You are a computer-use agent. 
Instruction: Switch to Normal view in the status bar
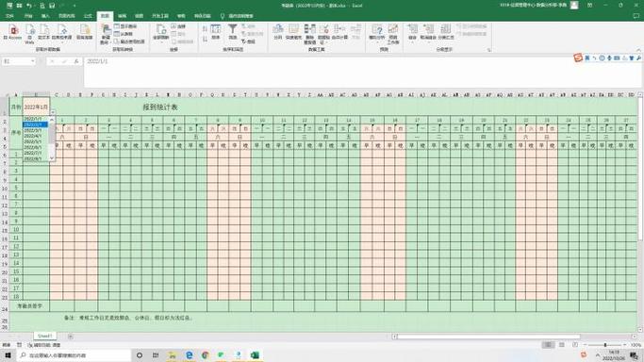[x=548, y=345]
